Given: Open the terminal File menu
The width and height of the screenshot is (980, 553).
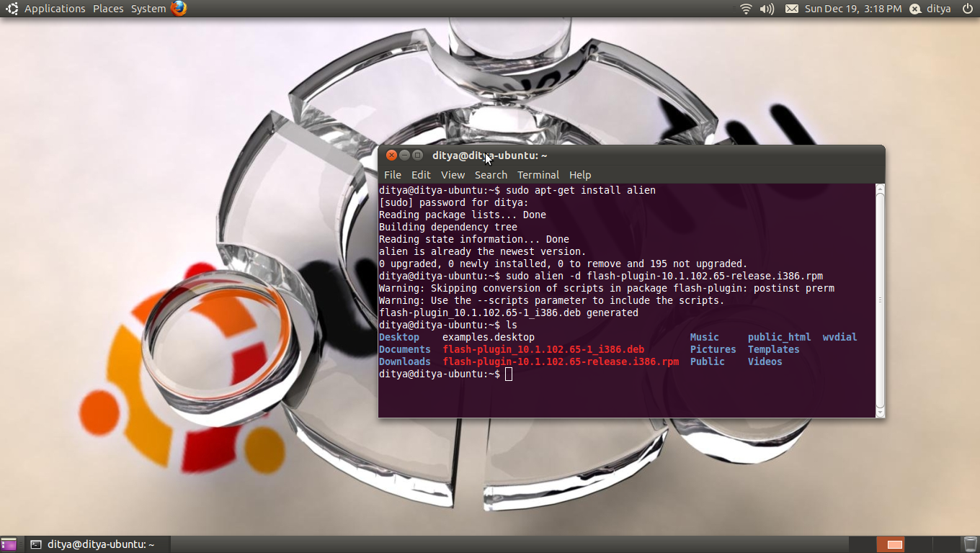Looking at the screenshot, I should coord(393,175).
